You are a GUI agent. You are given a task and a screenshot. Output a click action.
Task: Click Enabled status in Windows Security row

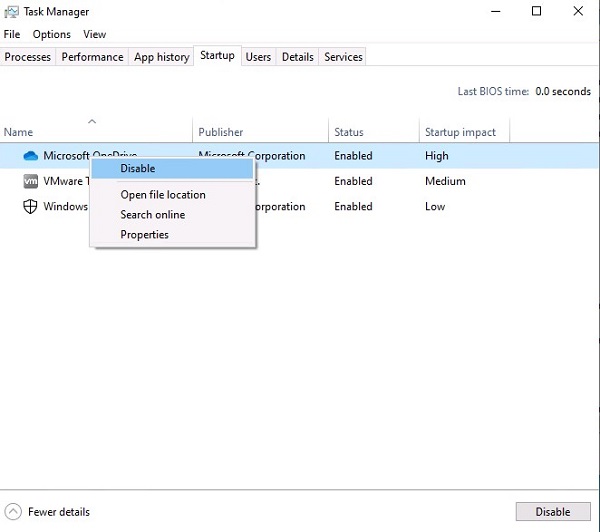click(x=353, y=207)
